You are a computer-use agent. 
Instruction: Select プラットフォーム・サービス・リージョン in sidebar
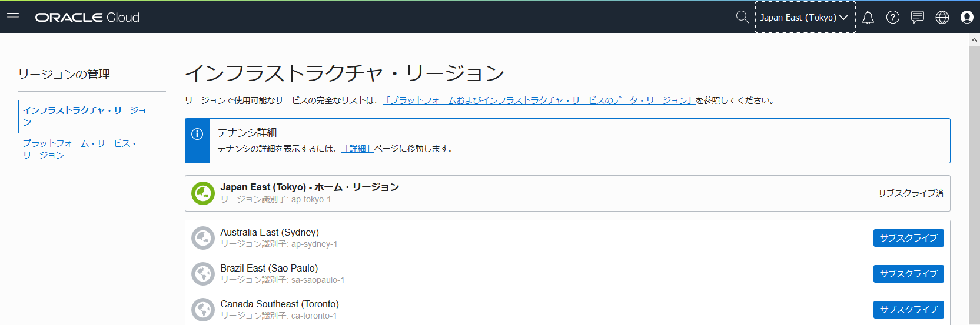tap(79, 149)
